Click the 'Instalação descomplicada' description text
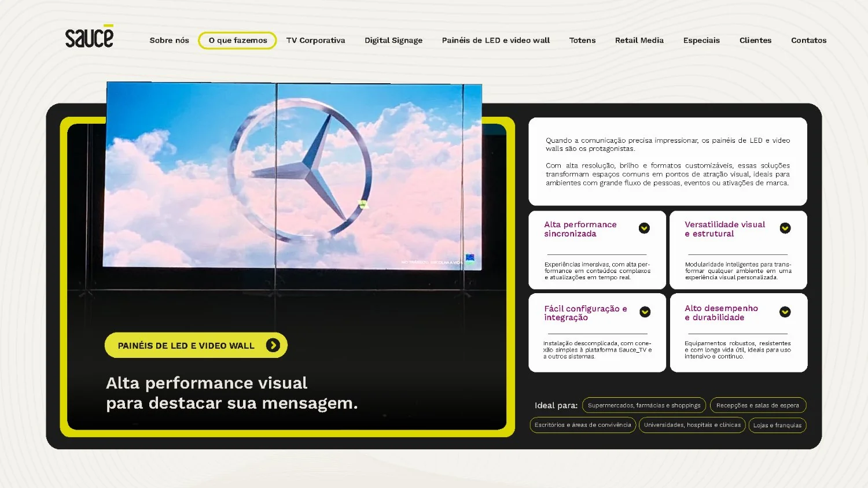The height and width of the screenshot is (488, 868). pos(597,350)
